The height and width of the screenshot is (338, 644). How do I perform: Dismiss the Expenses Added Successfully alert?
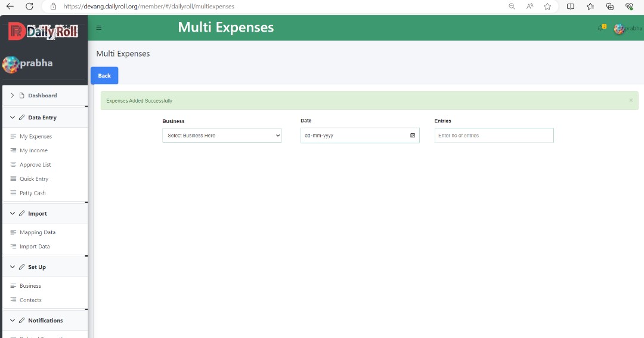pos(631,100)
